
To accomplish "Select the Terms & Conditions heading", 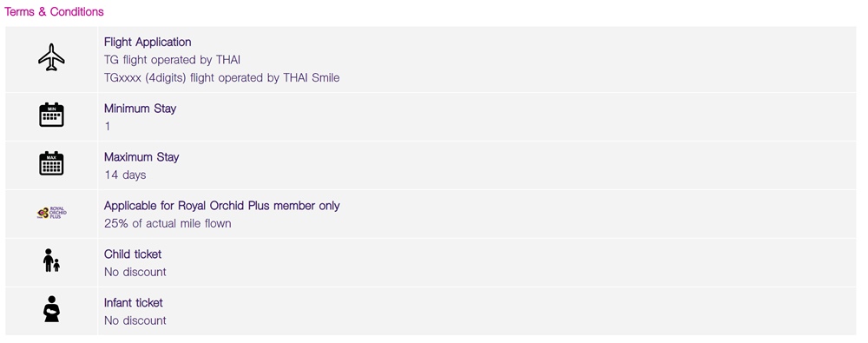I will pyautogui.click(x=54, y=11).
